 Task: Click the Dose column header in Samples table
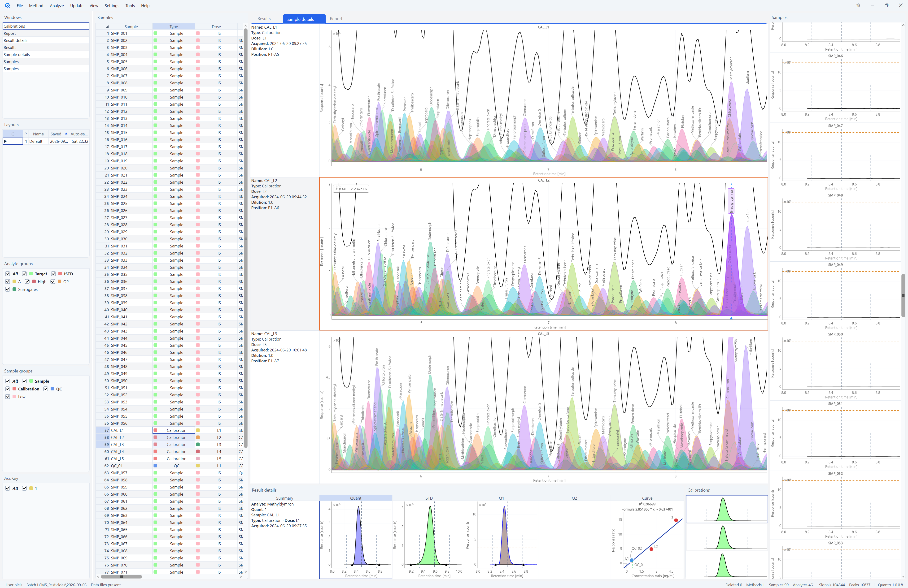pyautogui.click(x=216, y=27)
